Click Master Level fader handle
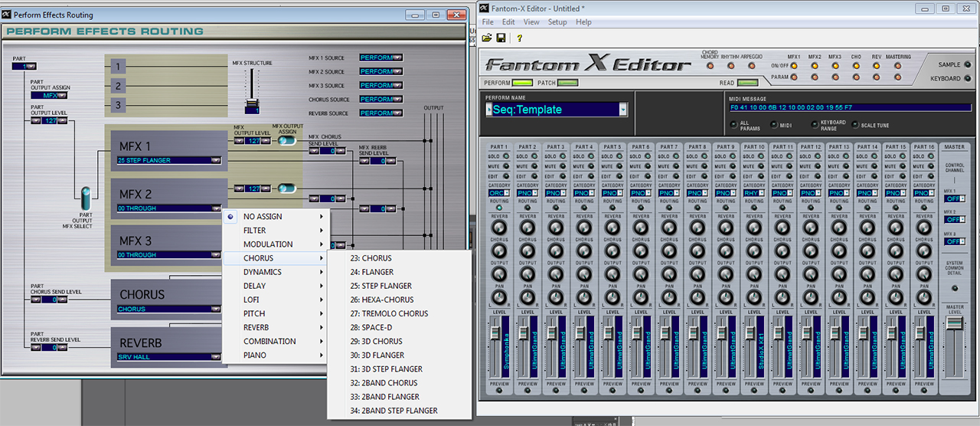Image resolution: width=980 pixels, height=426 pixels. (x=954, y=324)
